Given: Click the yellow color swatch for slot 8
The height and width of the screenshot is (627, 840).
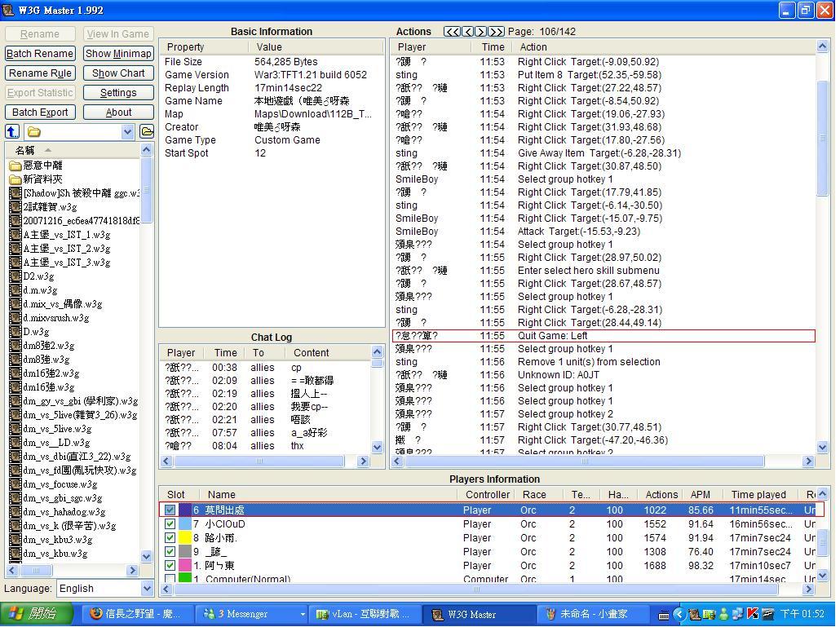Looking at the screenshot, I should [184, 538].
